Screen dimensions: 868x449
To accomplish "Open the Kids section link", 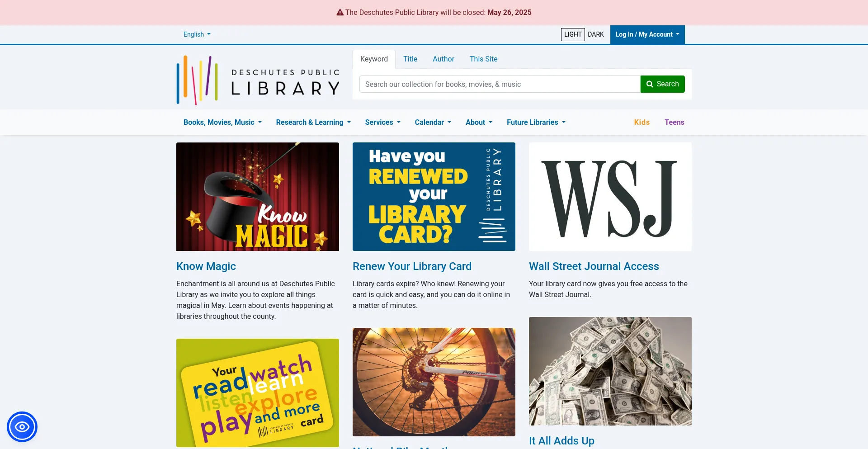I will click(x=642, y=122).
